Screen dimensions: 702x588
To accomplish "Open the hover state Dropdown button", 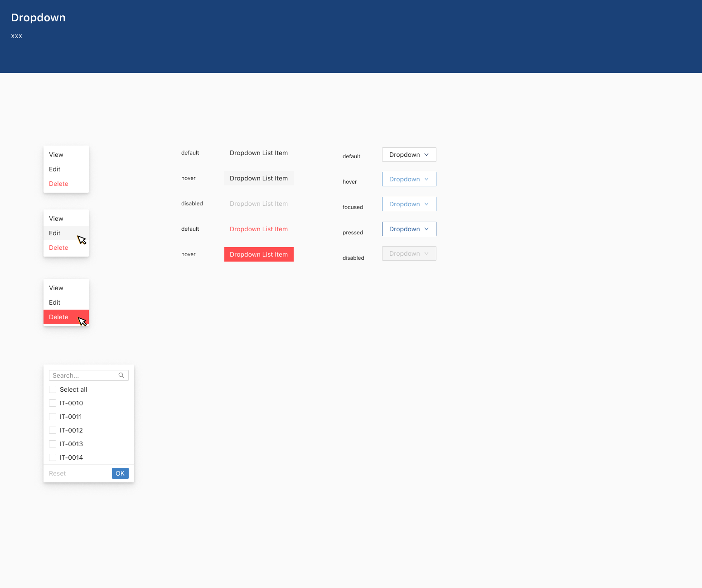I will [409, 179].
